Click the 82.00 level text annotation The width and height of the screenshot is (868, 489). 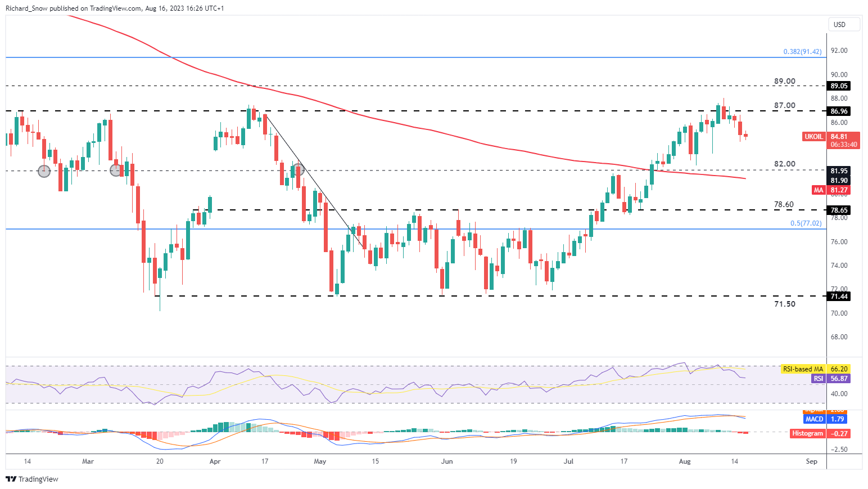pos(785,164)
